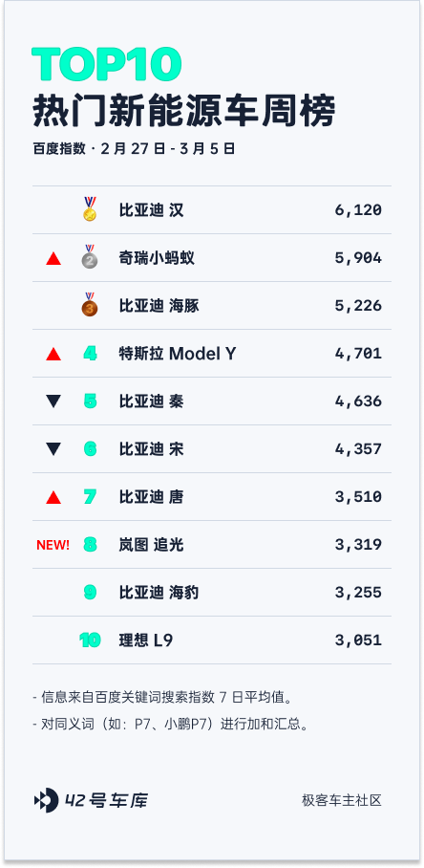Click the gold medal icon beside 比亚迪 汉
This screenshot has width=424, height=868.
coord(90,209)
